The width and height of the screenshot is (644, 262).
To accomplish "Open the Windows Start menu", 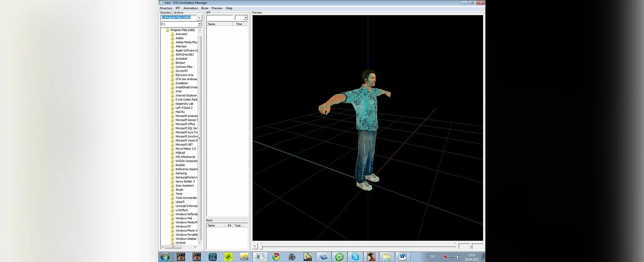I will pos(165,257).
